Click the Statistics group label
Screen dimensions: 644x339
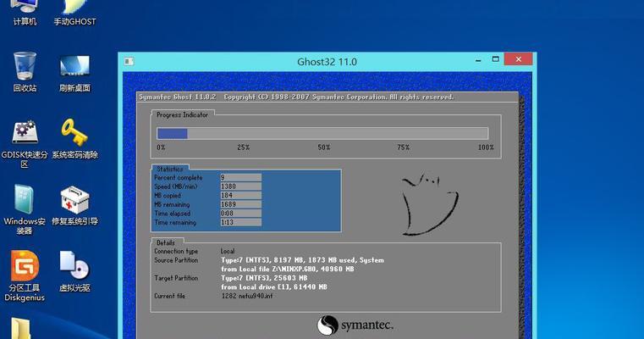coord(169,169)
